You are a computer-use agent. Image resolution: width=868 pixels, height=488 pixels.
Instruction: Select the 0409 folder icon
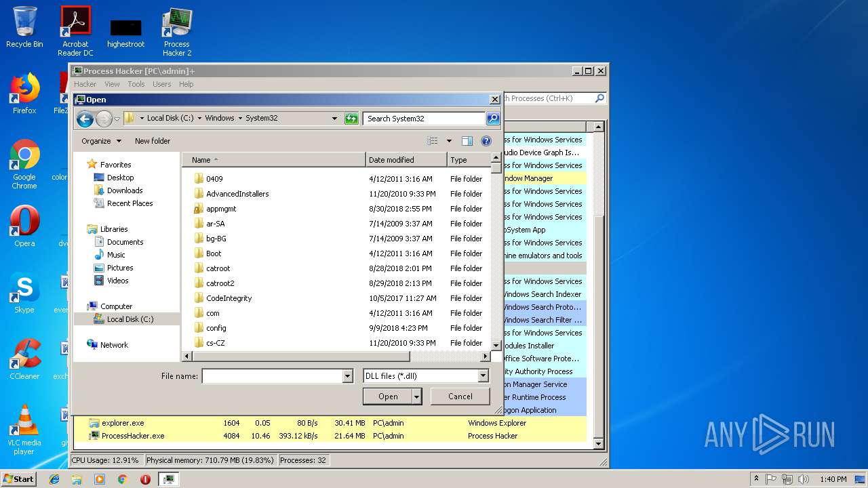click(199, 179)
